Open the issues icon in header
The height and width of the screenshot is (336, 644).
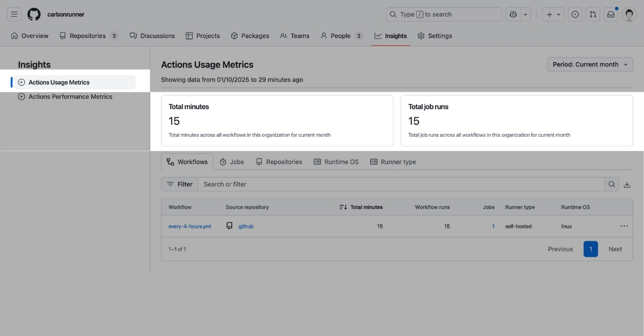point(575,14)
